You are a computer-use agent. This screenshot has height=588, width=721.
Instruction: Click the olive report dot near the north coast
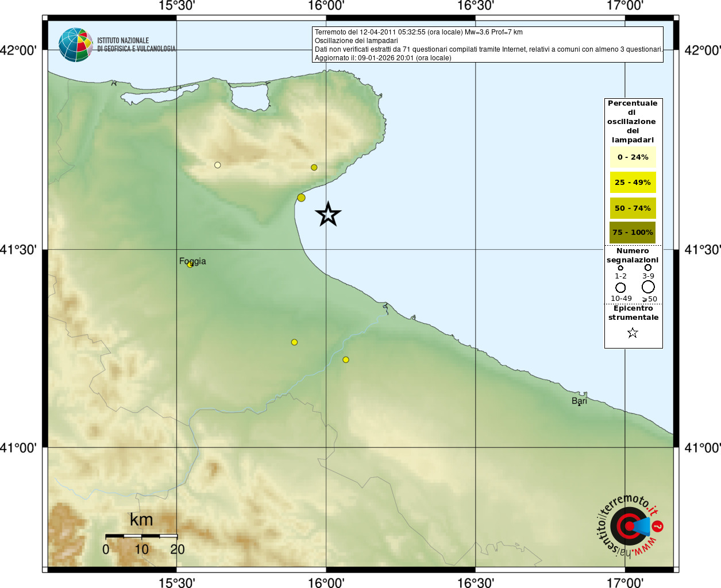coord(314,168)
